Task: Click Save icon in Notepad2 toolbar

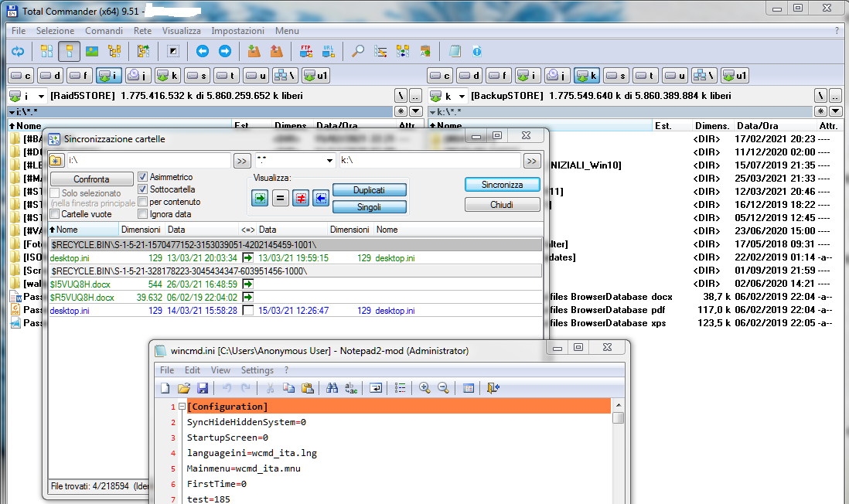Action: (x=203, y=387)
